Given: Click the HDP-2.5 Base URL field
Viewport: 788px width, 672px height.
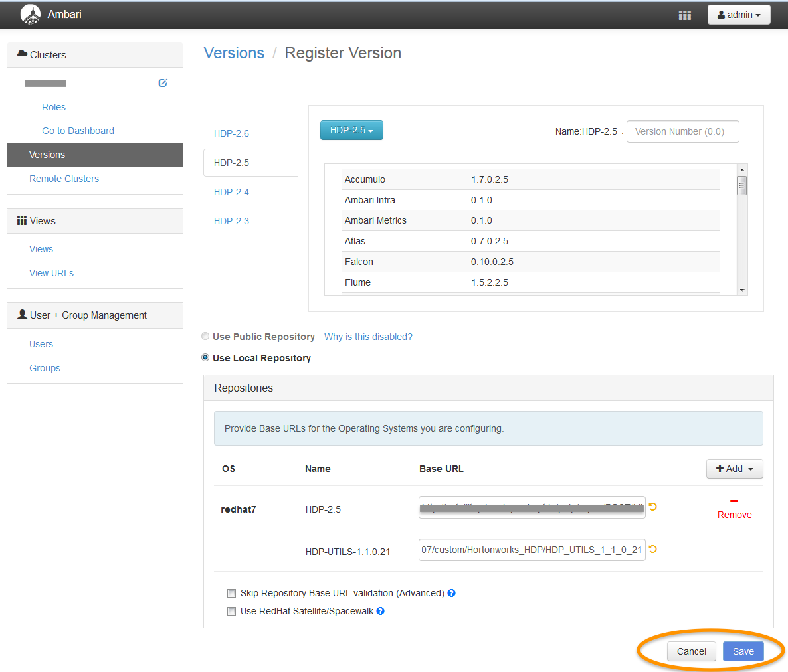Looking at the screenshot, I should (x=532, y=507).
